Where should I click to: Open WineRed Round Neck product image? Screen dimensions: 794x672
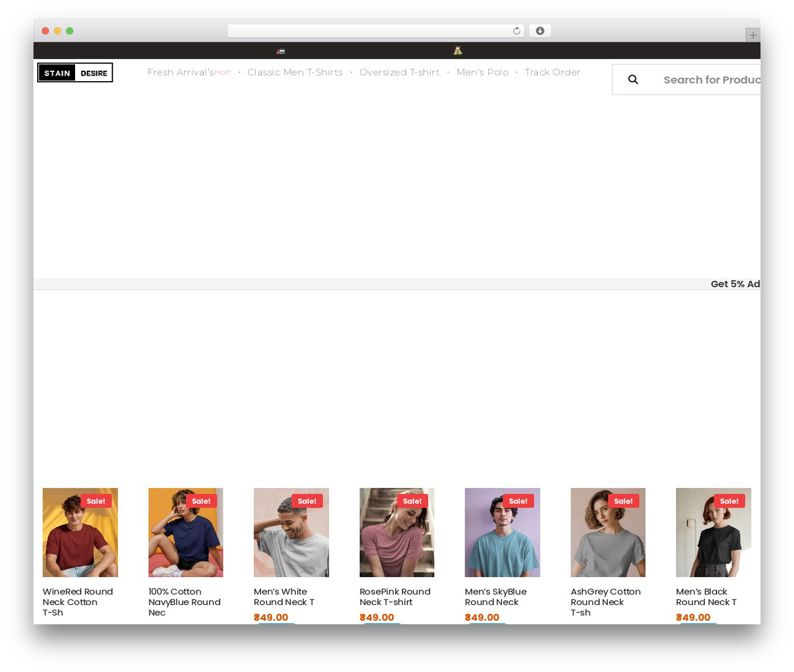click(80, 533)
